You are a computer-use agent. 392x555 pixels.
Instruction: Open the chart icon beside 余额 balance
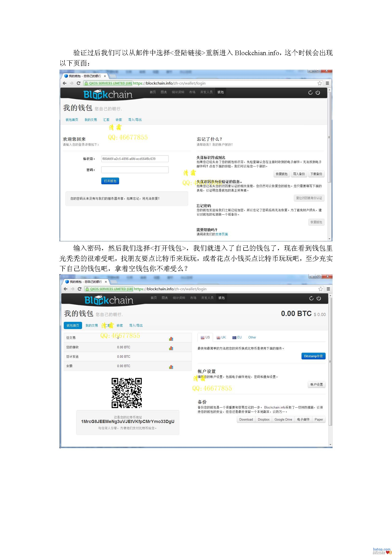171,367
